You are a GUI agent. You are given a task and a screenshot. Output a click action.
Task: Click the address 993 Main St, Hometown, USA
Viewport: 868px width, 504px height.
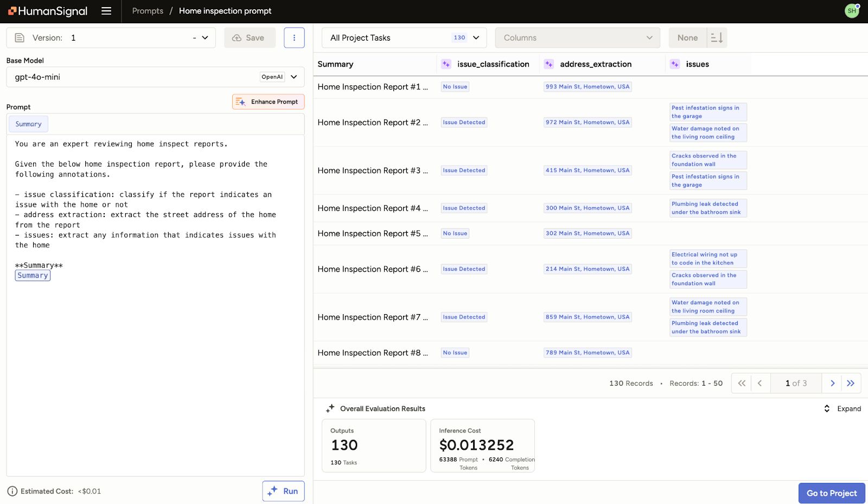click(x=588, y=87)
